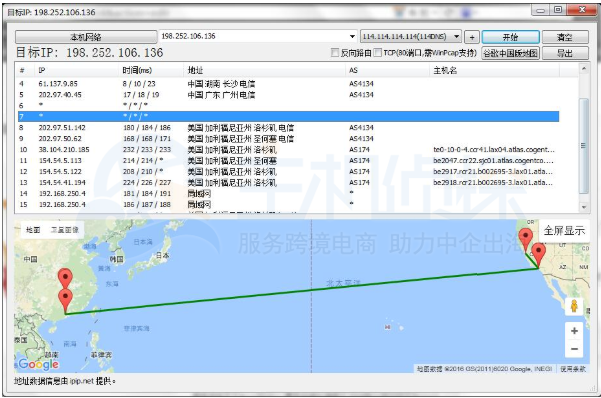The height and width of the screenshot is (398, 601).
Task: Select the highlighted hop 7 row
Action: click(x=288, y=116)
